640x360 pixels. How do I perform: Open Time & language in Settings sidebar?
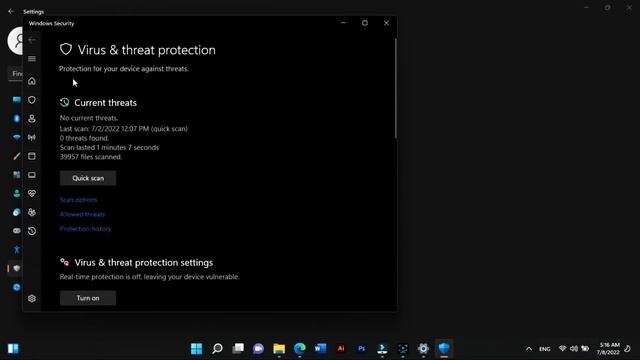click(16, 212)
